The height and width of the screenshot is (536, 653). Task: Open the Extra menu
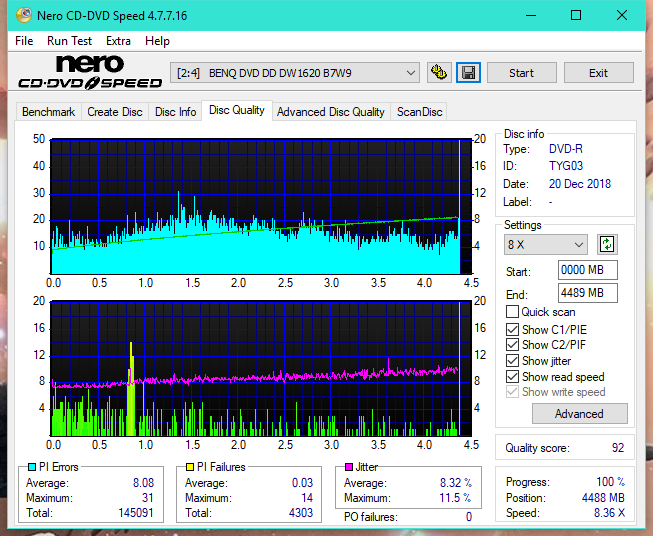(118, 41)
